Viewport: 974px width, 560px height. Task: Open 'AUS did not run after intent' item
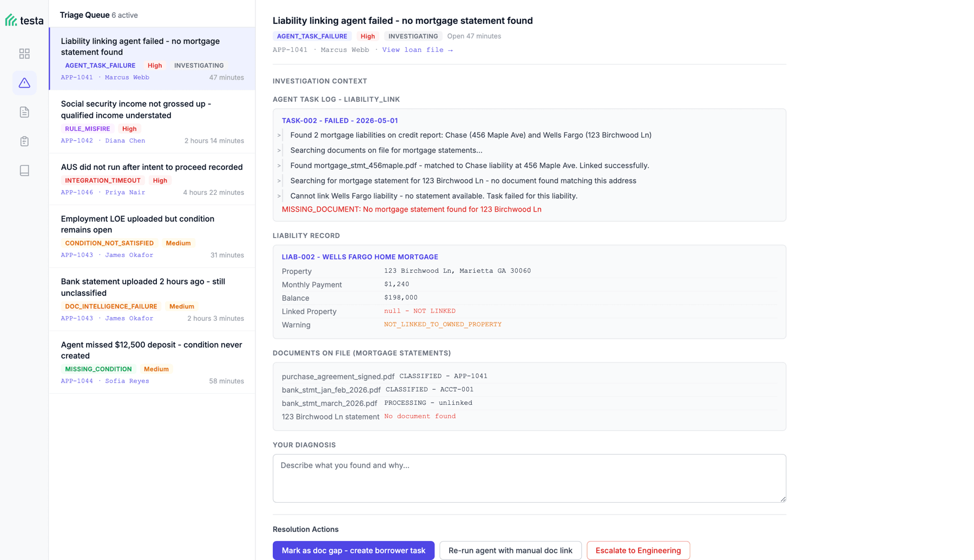point(152,179)
